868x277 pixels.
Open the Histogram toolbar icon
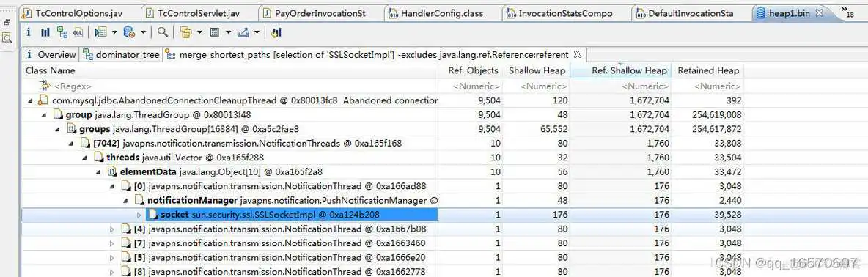pos(45,33)
